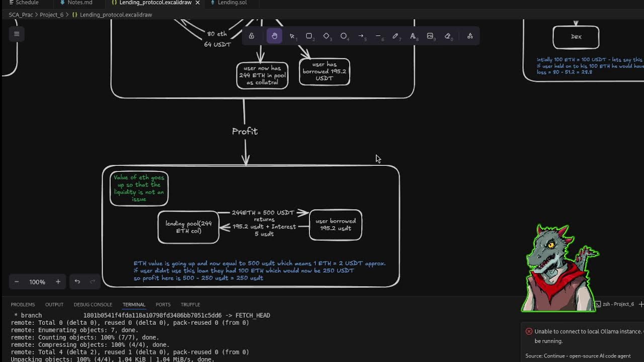Screen dimensions: 644x362
Task: Select the Line tool
Action: pos(378,36)
